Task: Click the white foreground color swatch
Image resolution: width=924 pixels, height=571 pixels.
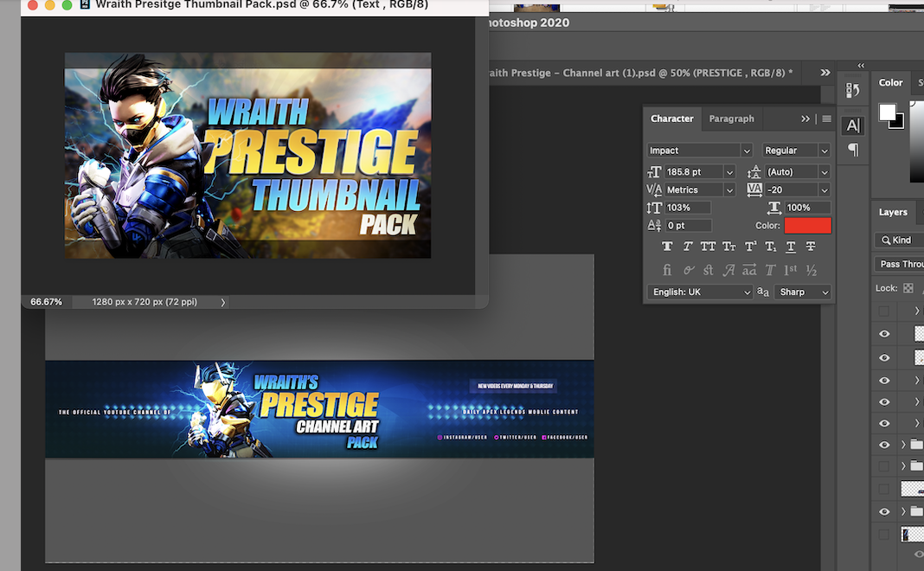Action: click(x=887, y=112)
